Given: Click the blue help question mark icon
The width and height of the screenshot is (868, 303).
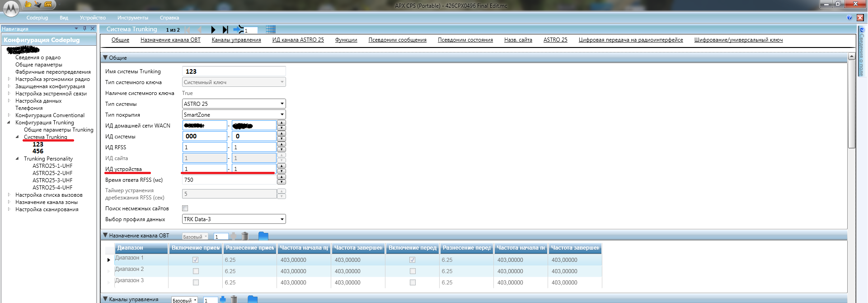Looking at the screenshot, I should (x=849, y=18).
